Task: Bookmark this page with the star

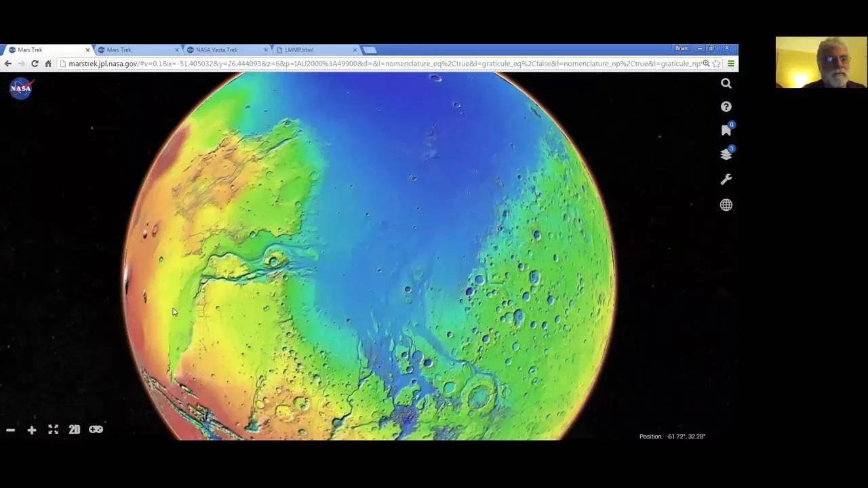Action: point(716,63)
